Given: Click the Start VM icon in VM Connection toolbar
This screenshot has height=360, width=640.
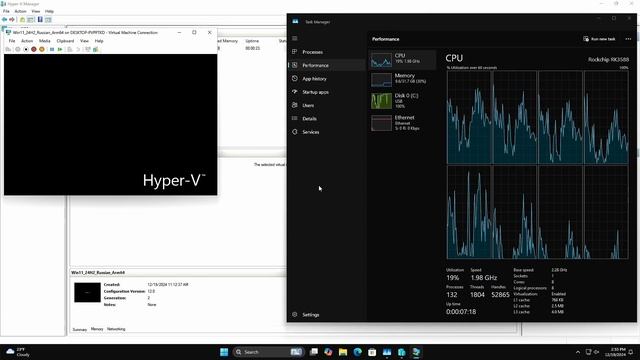Looking at the screenshot, I should 18,49.
